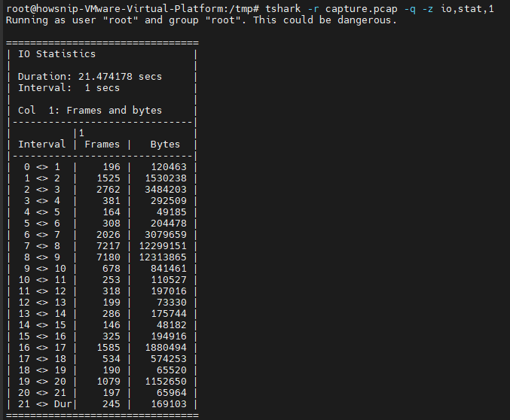Click bytes value 65964

click(172, 393)
